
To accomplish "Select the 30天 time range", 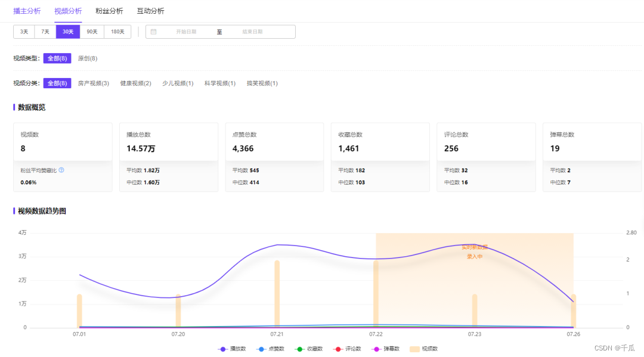I will [68, 32].
